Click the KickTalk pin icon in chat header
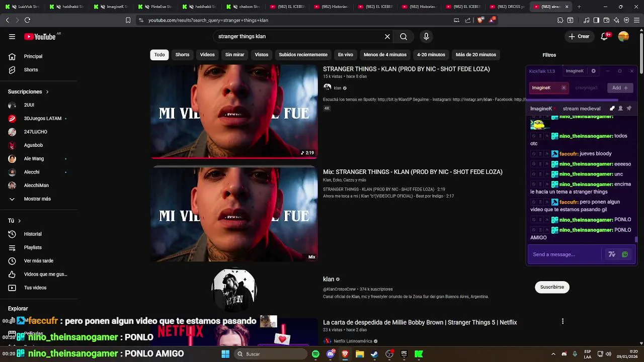This screenshot has height=362, width=644. (629, 108)
